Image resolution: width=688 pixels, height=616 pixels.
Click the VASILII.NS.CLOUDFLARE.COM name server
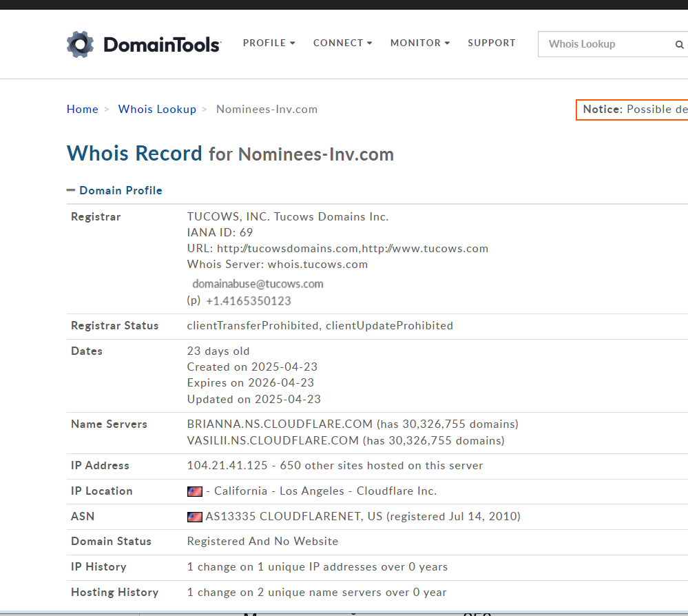point(273,441)
